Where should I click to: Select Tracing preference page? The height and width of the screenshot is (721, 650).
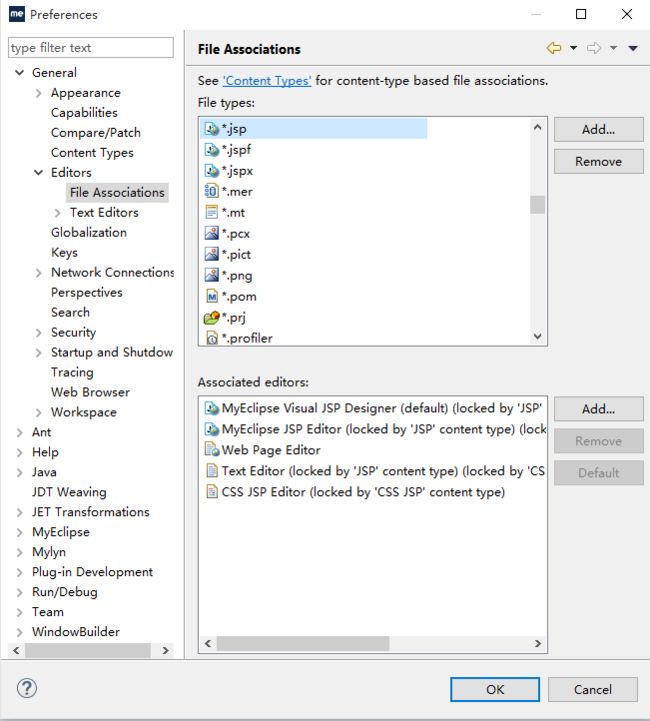[x=72, y=372]
